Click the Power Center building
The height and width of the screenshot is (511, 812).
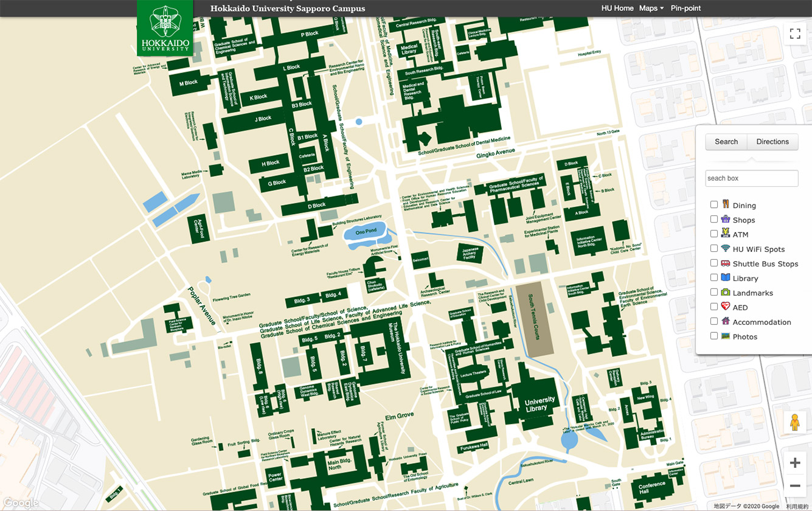coord(276,478)
